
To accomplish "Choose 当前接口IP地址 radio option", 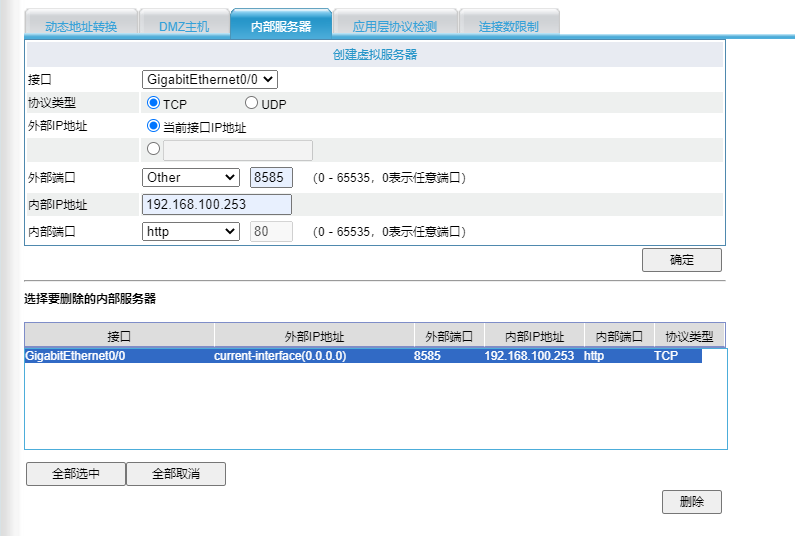I will coord(153,126).
